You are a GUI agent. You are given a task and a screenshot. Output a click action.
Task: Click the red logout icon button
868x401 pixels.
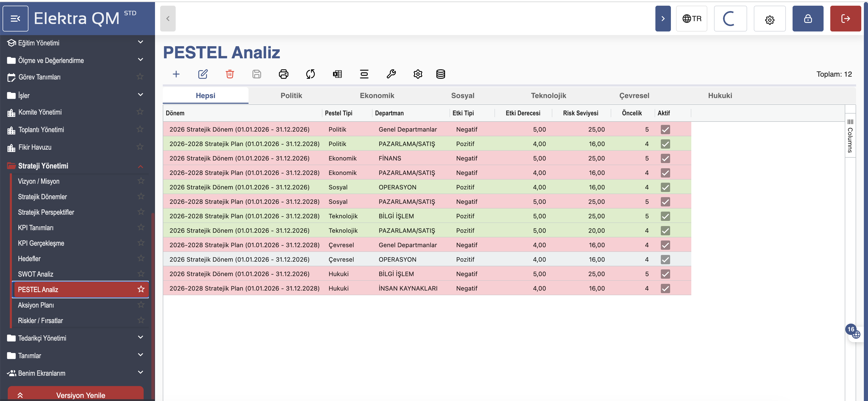coord(845,19)
